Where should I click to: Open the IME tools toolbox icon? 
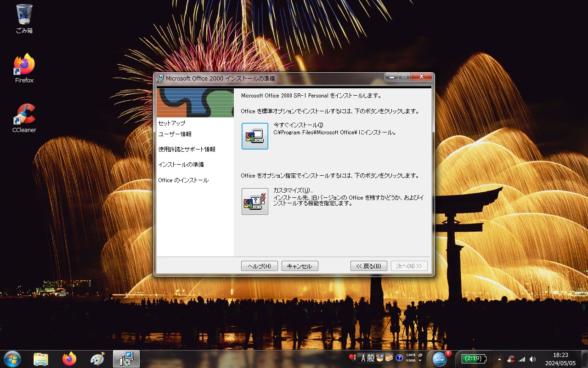(389, 358)
